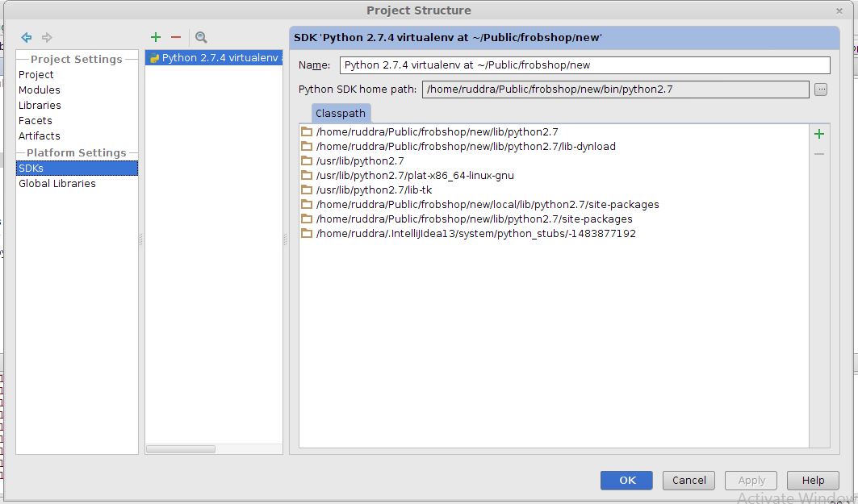The height and width of the screenshot is (504, 858).
Task: Click the forward navigation arrow
Action: pos(47,37)
